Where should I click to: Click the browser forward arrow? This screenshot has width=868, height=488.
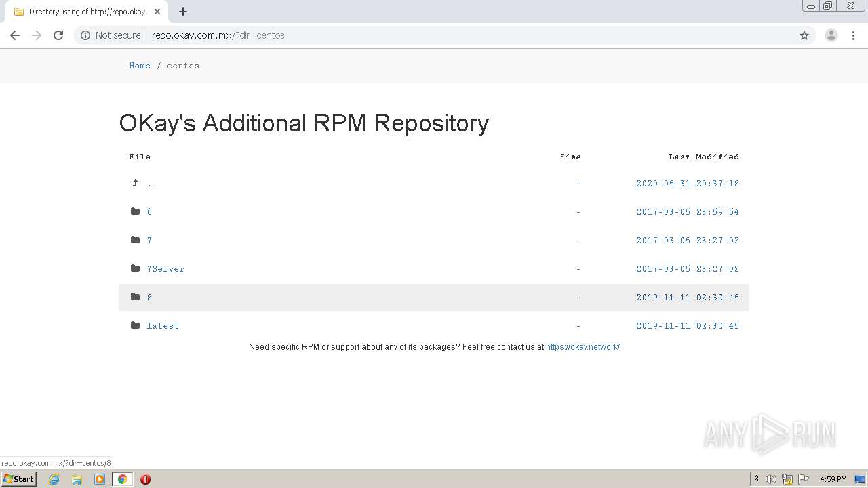pyautogui.click(x=37, y=35)
